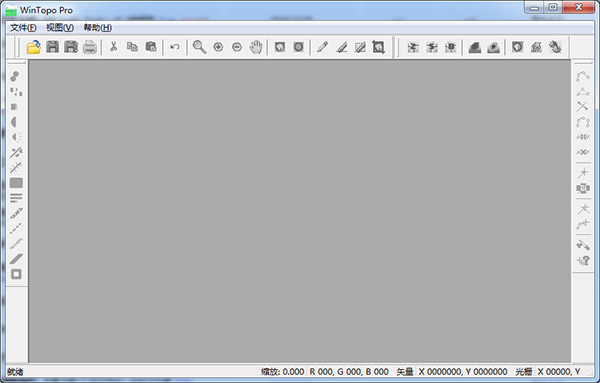Click the pen with dotted rectangle icon
This screenshot has height=383, width=600.
pyautogui.click(x=360, y=47)
